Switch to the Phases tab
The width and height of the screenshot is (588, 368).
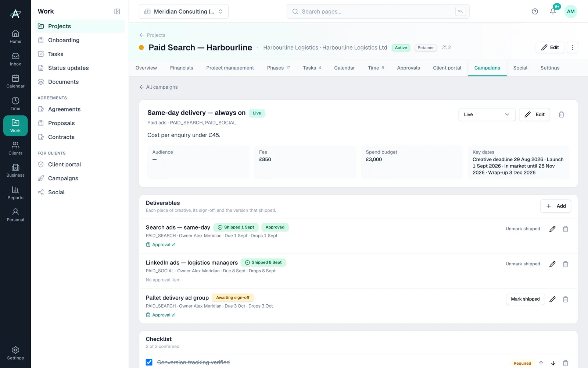[279, 68]
